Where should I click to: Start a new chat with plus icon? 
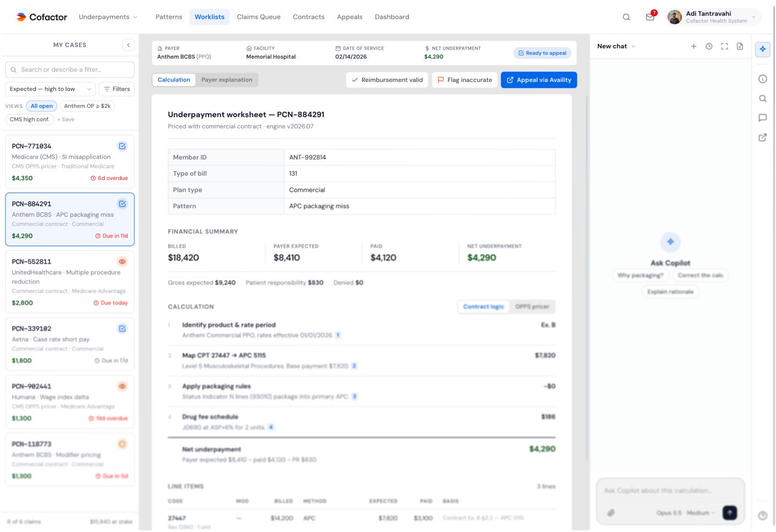click(x=693, y=46)
